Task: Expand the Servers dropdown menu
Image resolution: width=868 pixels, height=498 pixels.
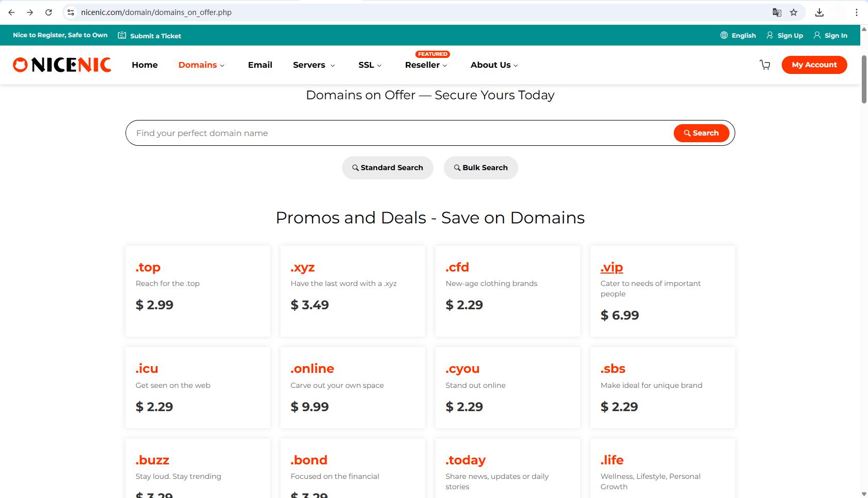Action: click(314, 65)
